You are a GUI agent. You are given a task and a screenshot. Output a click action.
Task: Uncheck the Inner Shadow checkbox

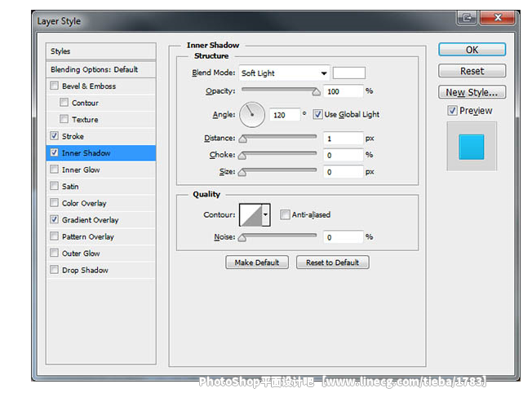54,152
